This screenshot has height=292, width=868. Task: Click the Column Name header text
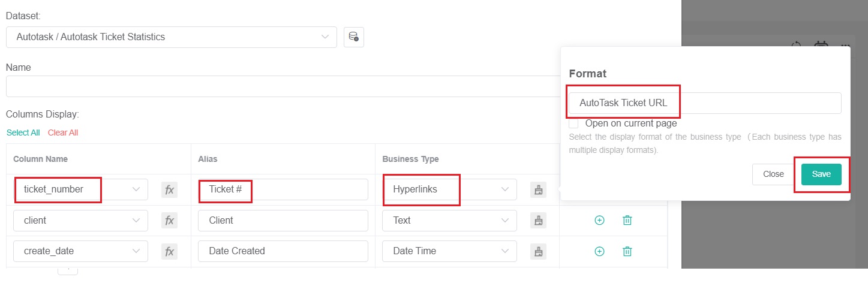(x=40, y=159)
